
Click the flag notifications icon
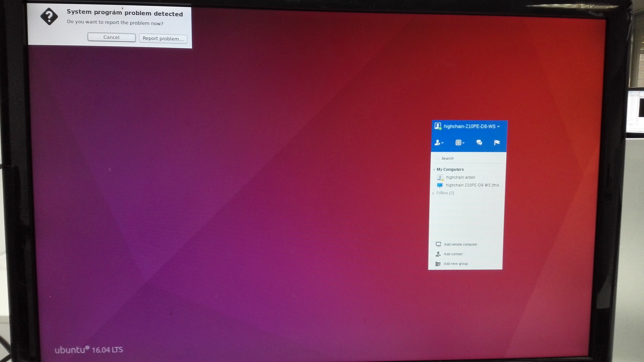[x=497, y=142]
